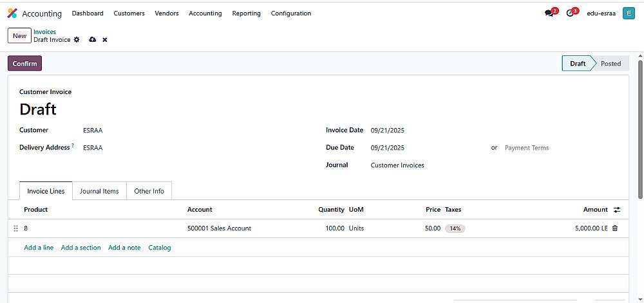Open the Configuration menu
This screenshot has width=644, height=303.
(x=290, y=14)
